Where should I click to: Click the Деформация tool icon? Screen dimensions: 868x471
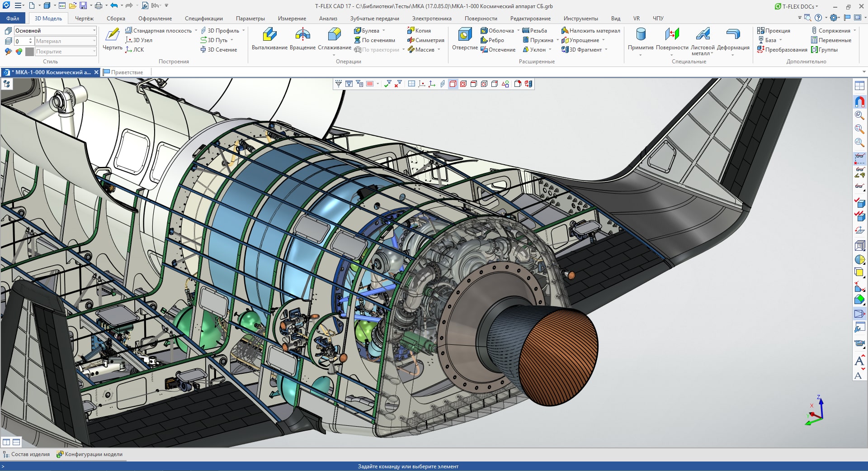coord(733,35)
